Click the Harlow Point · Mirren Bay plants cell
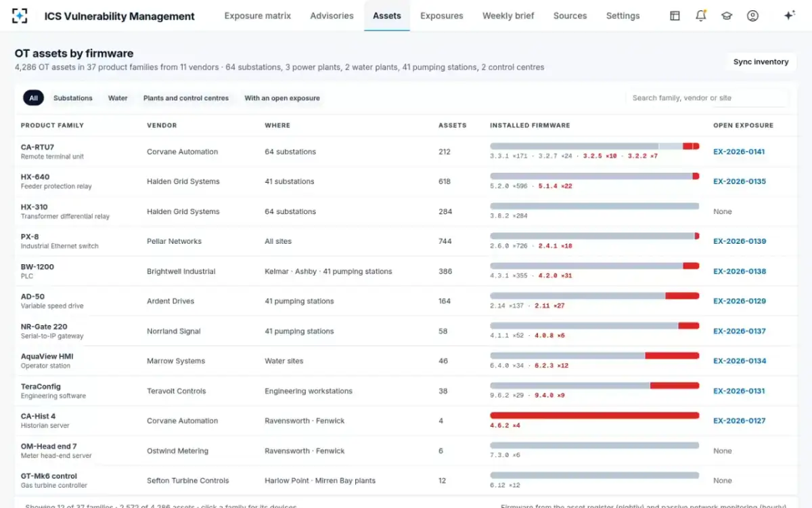 320,480
